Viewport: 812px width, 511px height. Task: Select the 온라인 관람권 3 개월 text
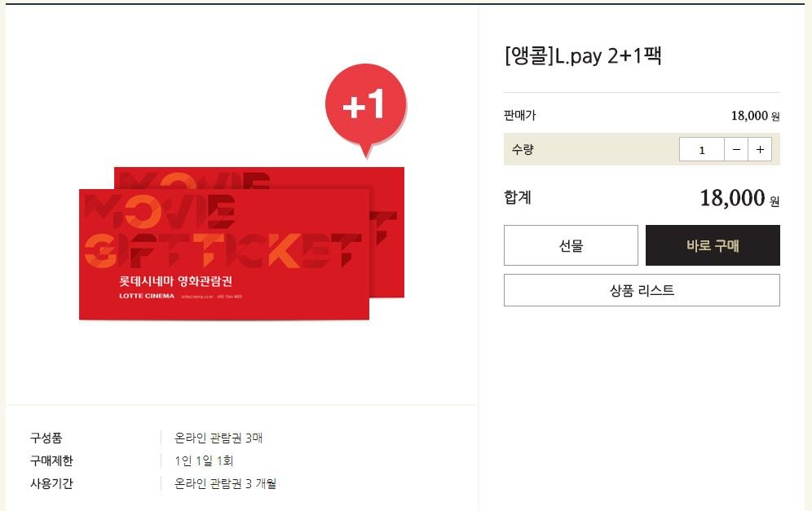(225, 483)
